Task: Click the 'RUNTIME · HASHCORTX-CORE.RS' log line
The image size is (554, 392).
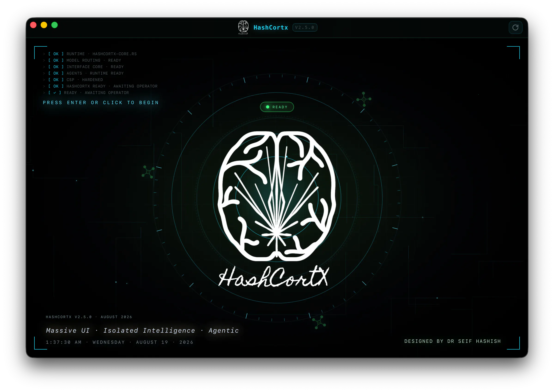Action: [x=90, y=54]
